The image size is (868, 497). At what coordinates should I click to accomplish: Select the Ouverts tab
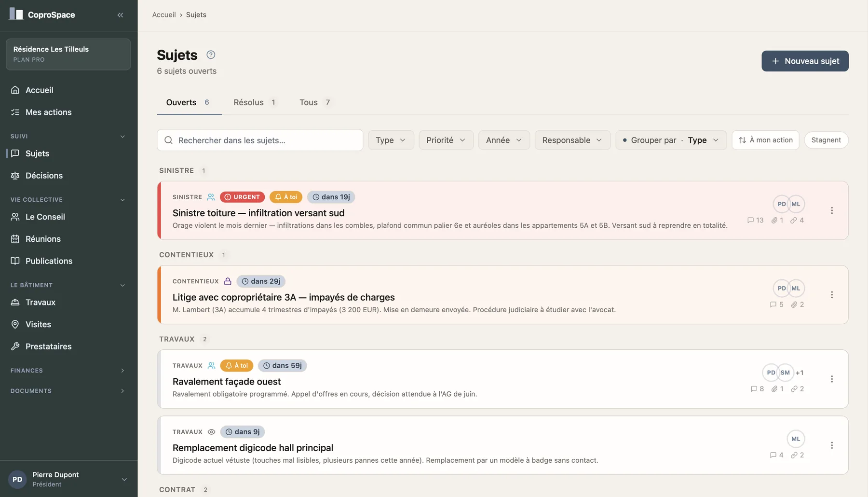coord(188,102)
